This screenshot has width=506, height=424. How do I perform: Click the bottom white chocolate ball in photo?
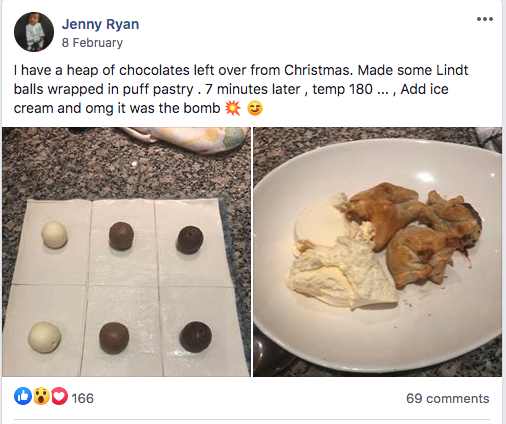tap(44, 337)
